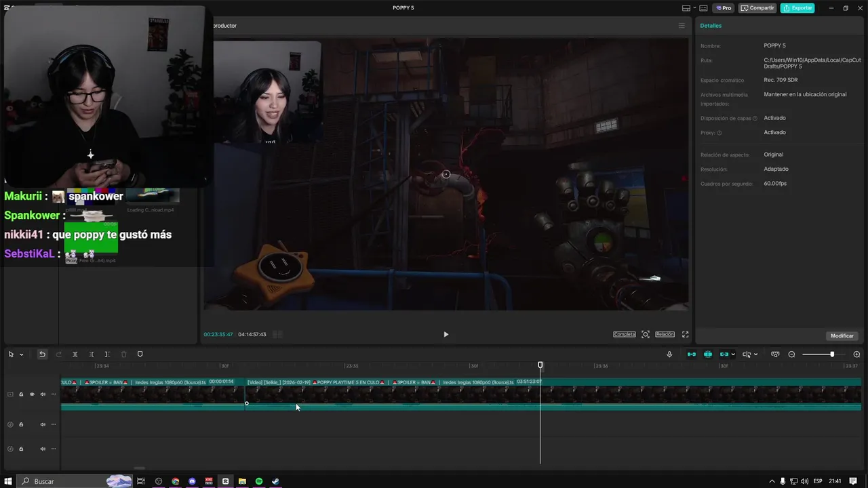Click the Modificar button in Detalles panel
The width and height of the screenshot is (868, 488).
pyautogui.click(x=842, y=335)
